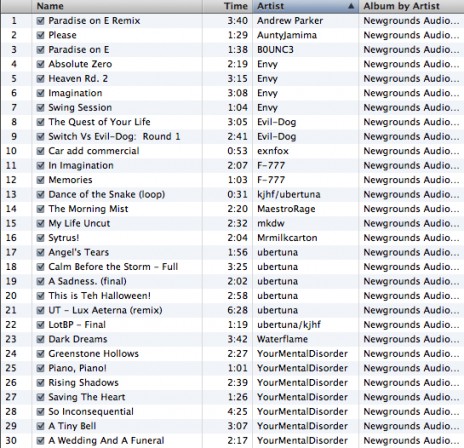Viewport: 464px width, 448px height.
Task: Select the song The Morning Mist
Action: coord(88,209)
